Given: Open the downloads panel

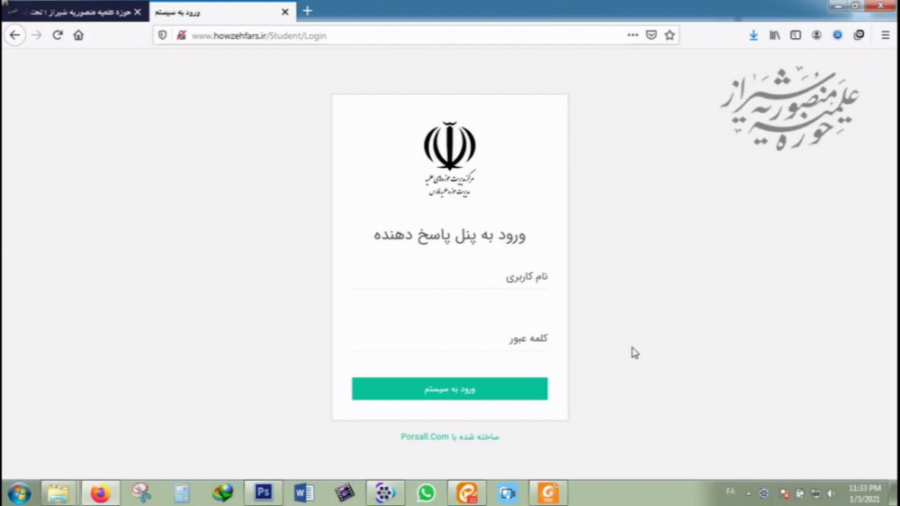Looking at the screenshot, I should [754, 35].
